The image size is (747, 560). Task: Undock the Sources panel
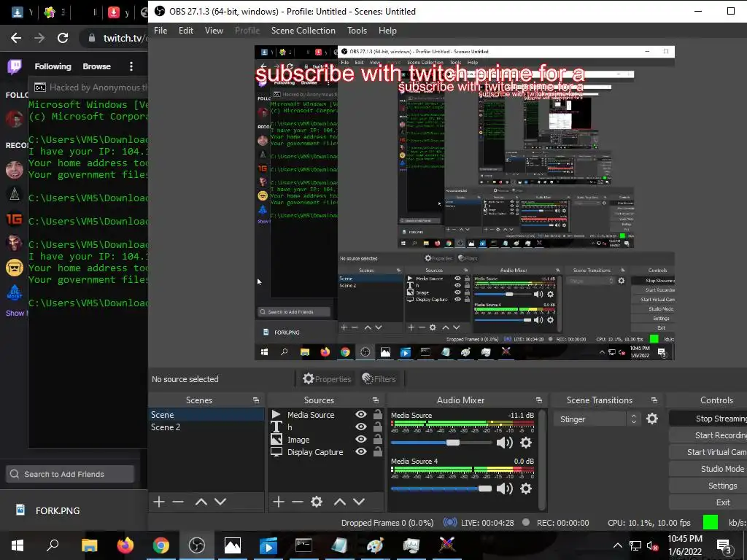tap(376, 400)
